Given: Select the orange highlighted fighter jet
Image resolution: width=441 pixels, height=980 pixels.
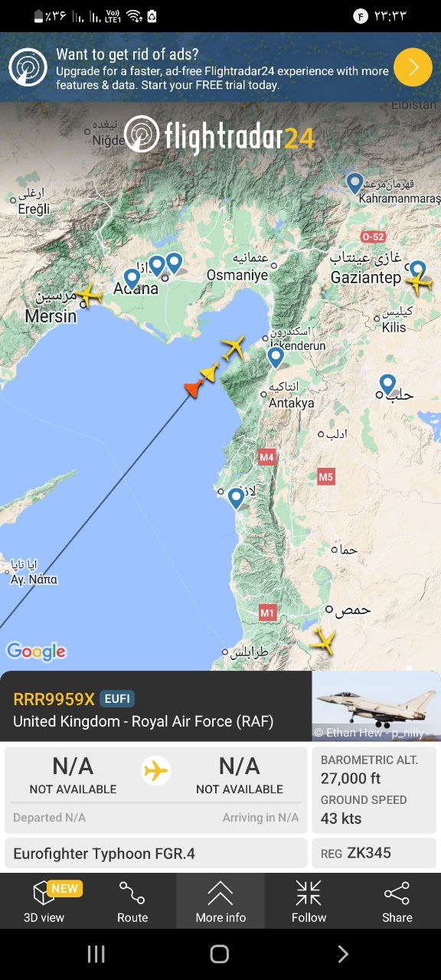Looking at the screenshot, I should (194, 388).
